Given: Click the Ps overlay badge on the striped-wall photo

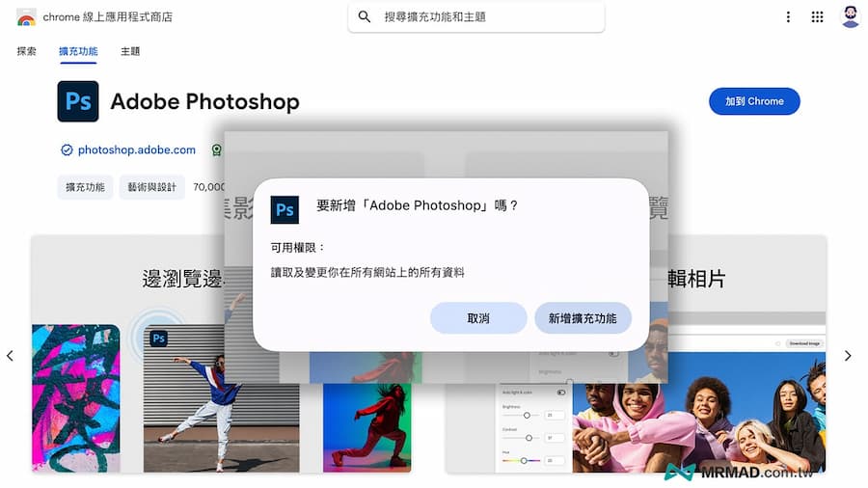Looking at the screenshot, I should tap(159, 339).
